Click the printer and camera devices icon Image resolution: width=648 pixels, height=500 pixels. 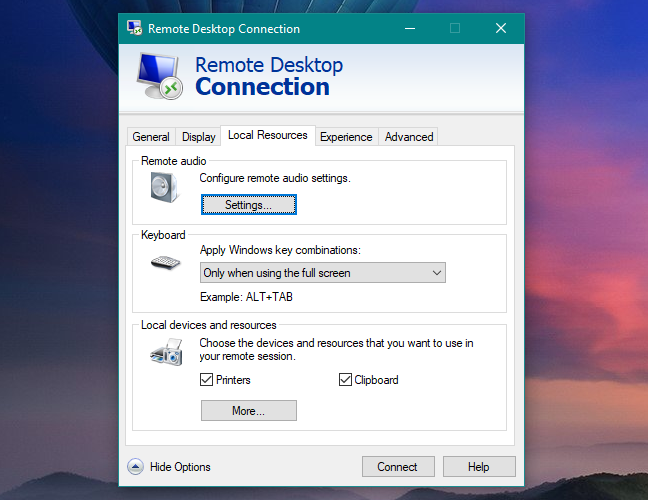point(167,352)
